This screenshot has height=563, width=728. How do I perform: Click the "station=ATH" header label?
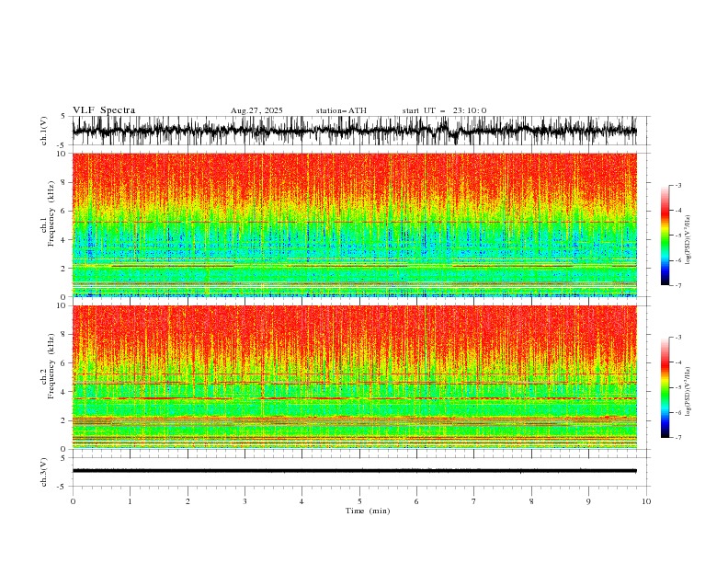[341, 110]
